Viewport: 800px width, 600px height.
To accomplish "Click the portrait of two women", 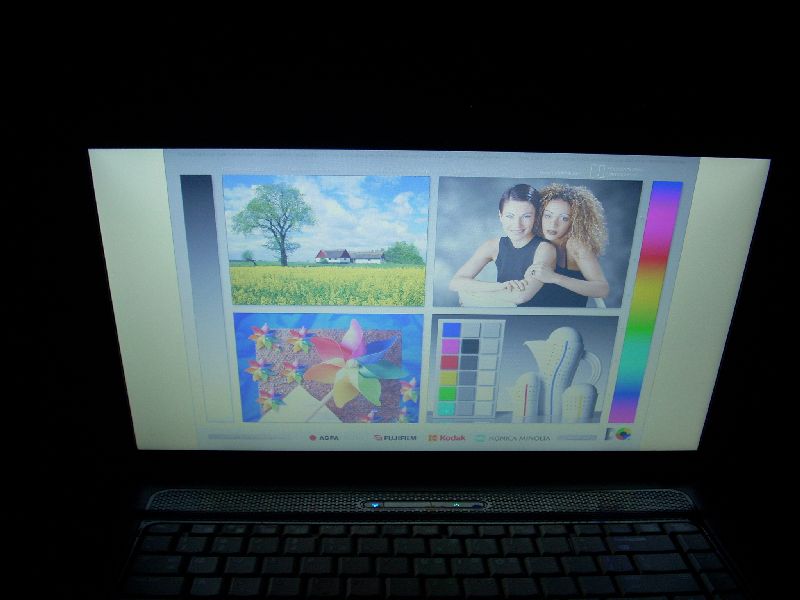I will coord(537,242).
